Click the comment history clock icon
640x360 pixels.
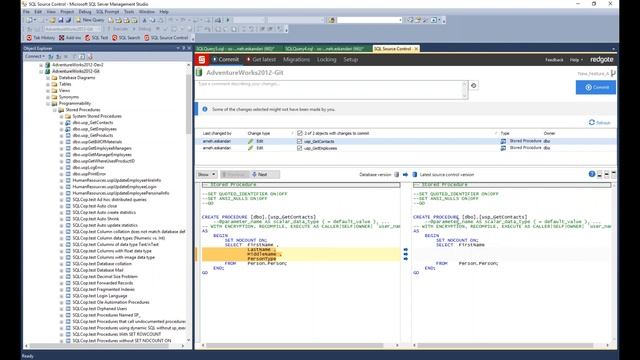(x=473, y=85)
